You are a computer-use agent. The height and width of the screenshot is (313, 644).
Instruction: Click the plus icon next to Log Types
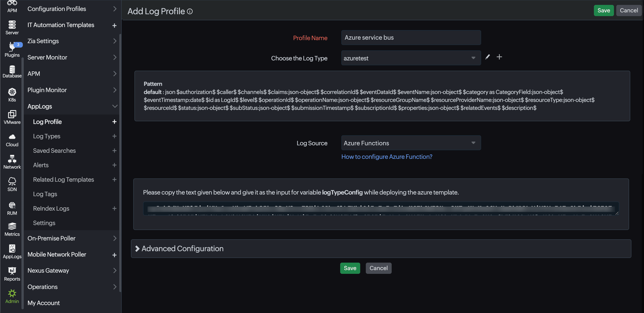coord(114,136)
